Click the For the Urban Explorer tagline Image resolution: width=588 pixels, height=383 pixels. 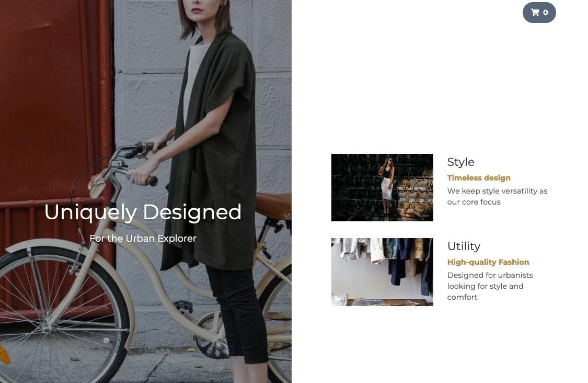click(143, 239)
